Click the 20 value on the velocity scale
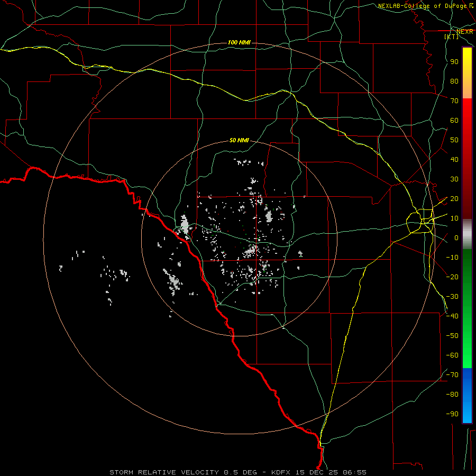 tap(454, 199)
